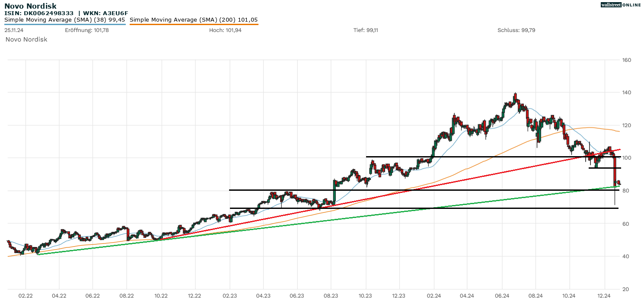Click the 08.23 x-axis date label

(x=331, y=296)
